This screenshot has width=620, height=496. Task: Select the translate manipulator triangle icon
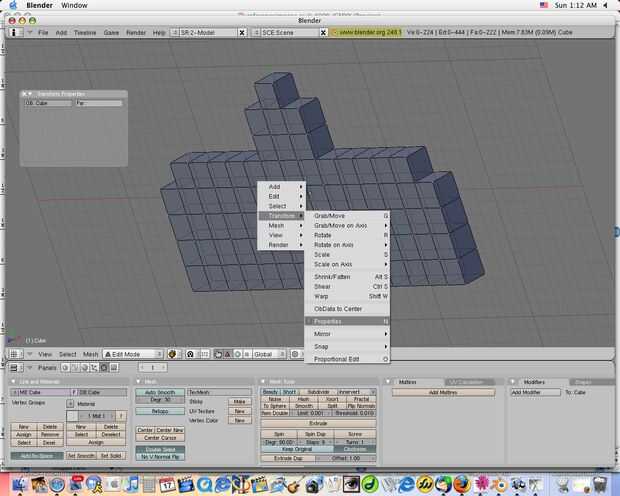(228, 354)
